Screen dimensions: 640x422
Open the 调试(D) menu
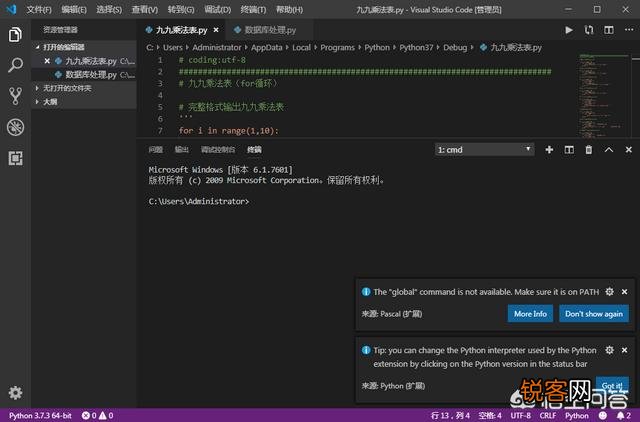[x=217, y=9]
